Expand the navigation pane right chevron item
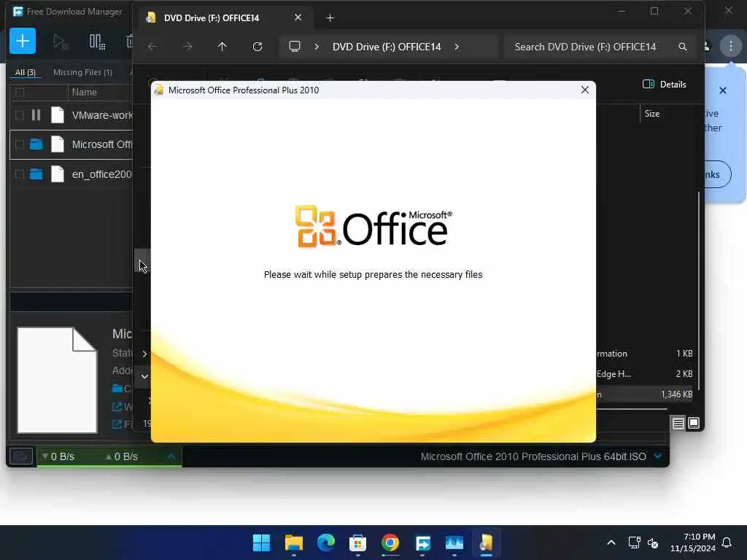Screen dimensions: 747x560 [x=144, y=354]
